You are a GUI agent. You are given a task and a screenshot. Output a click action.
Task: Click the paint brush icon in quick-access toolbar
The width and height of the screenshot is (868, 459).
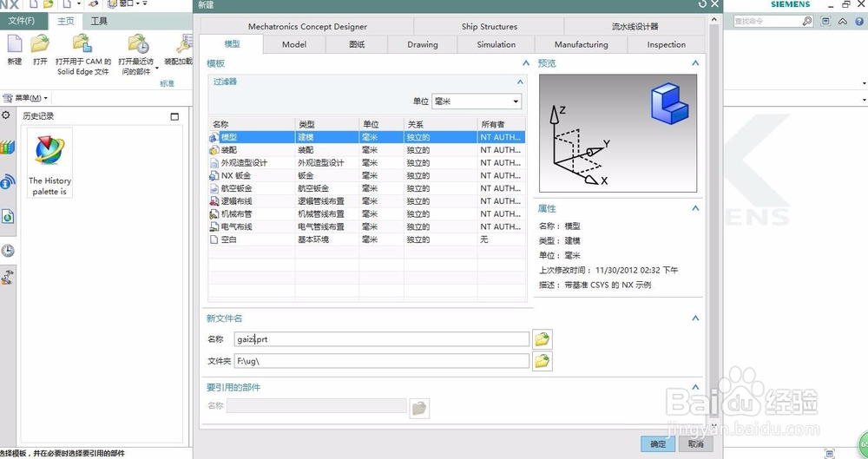[93, 4]
